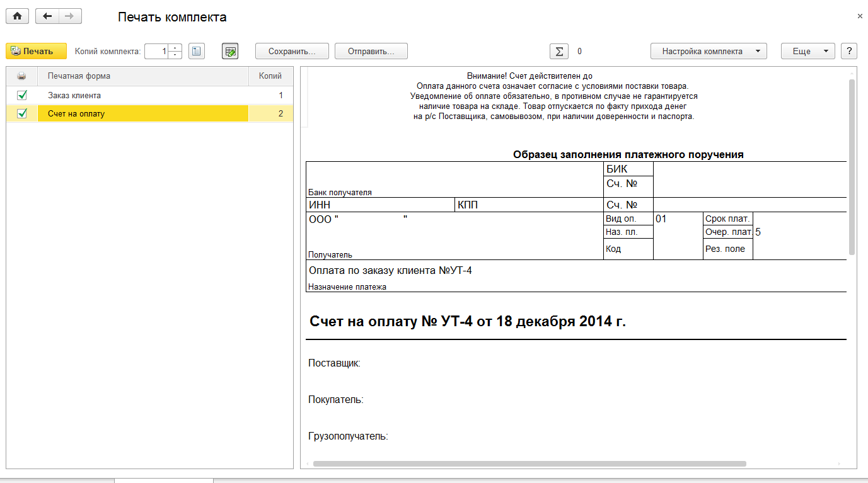Uncheck the Счет на оплату checkbox
Image resolution: width=868 pixels, height=483 pixels.
(22, 113)
